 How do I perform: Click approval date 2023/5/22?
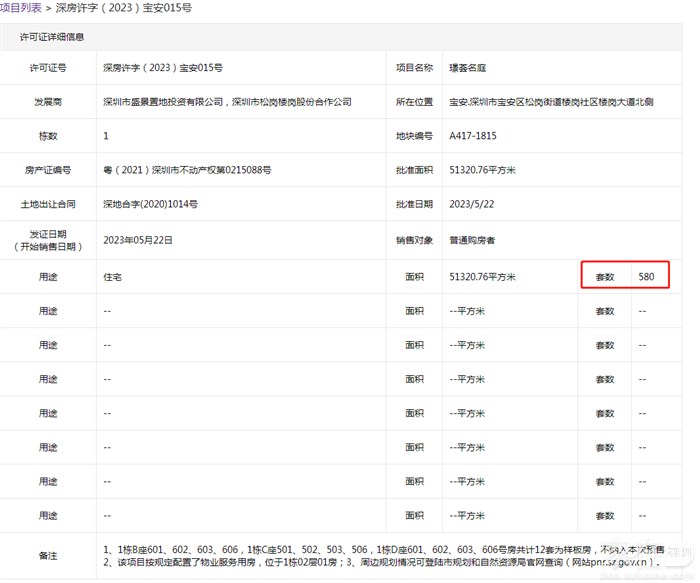pos(471,204)
